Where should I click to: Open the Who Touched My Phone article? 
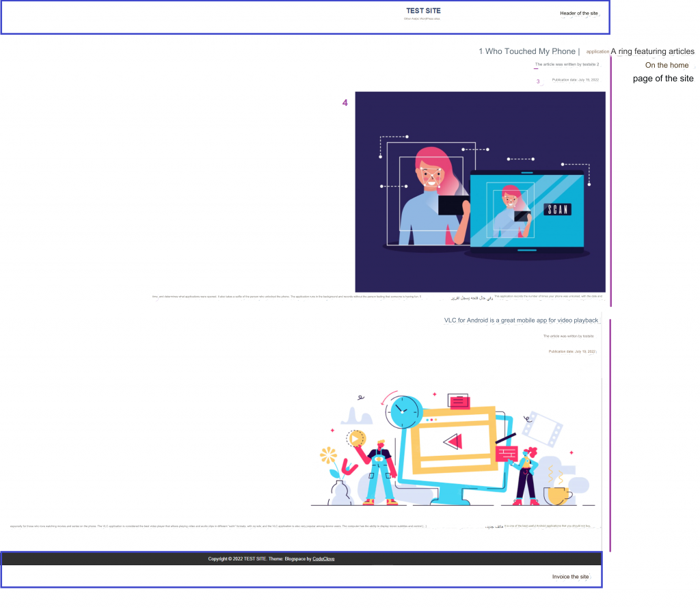(530, 51)
